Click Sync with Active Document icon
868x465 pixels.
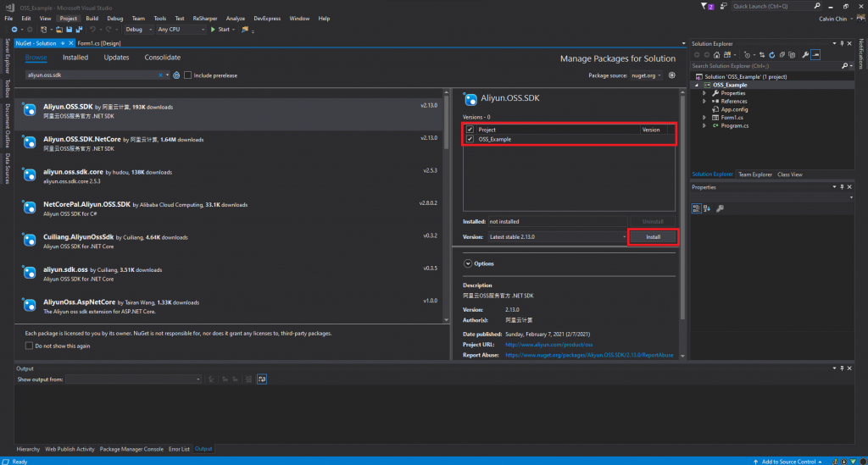click(762, 55)
